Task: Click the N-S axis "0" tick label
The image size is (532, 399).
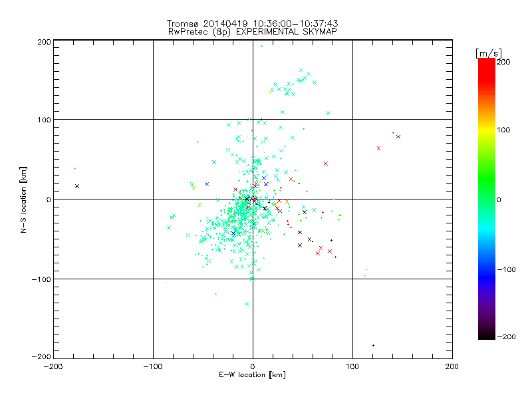Action: coord(49,199)
